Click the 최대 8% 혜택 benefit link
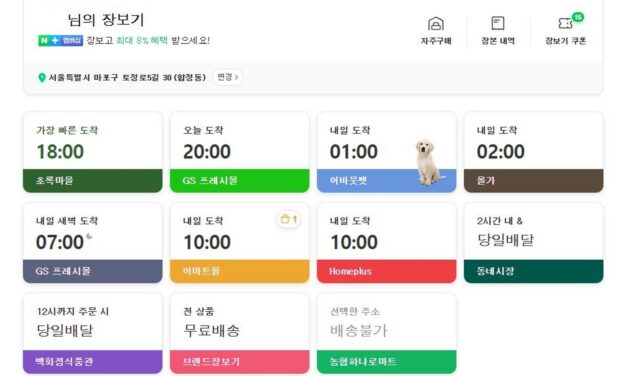627x376 pixels. coord(142,40)
